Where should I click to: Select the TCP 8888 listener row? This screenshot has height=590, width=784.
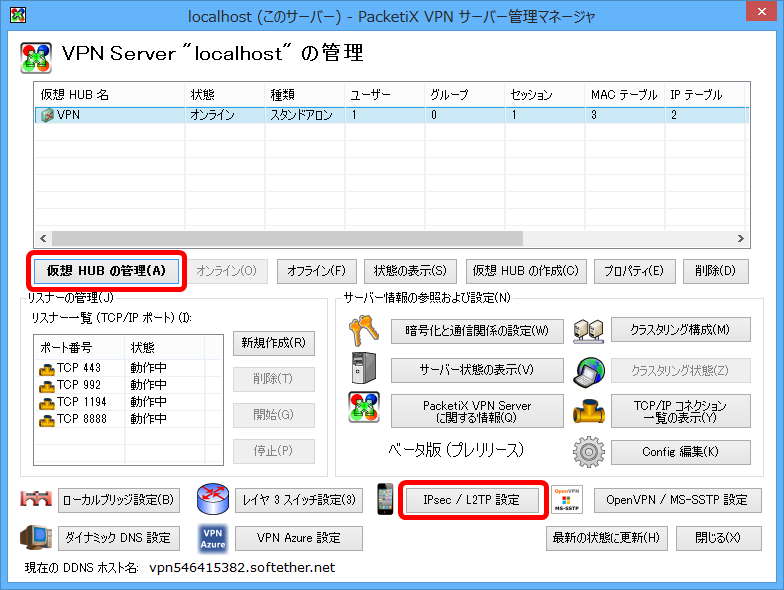[128, 420]
